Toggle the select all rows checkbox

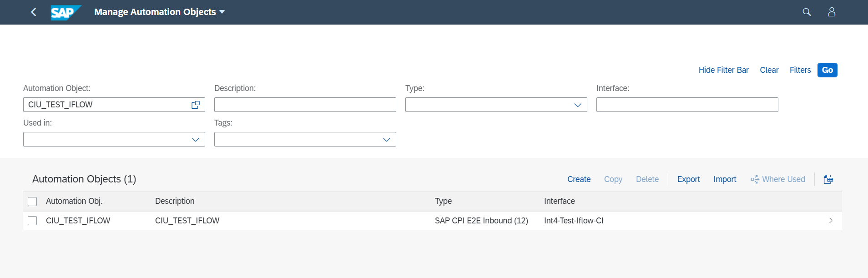[32, 202]
